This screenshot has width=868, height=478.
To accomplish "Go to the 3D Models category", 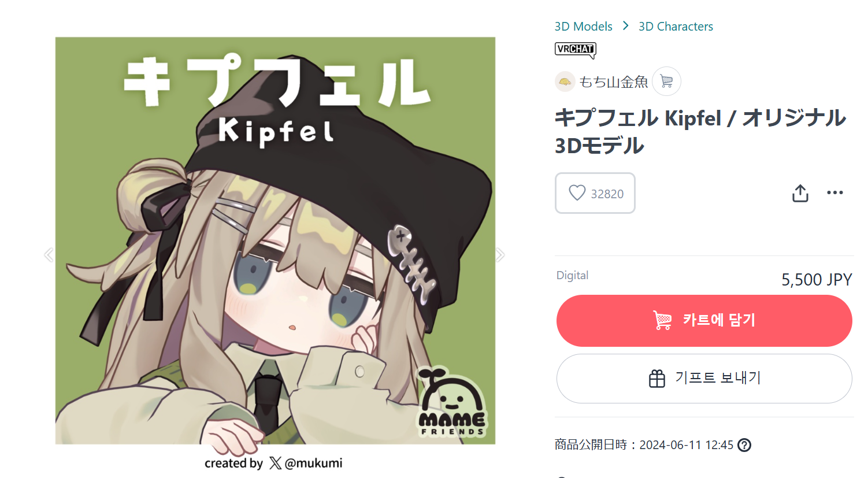I will tap(583, 27).
